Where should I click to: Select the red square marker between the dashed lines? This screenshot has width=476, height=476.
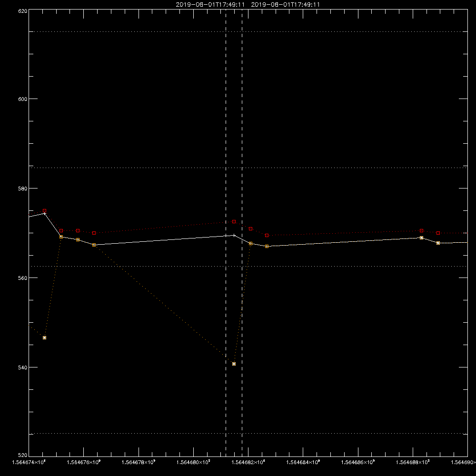click(x=234, y=222)
